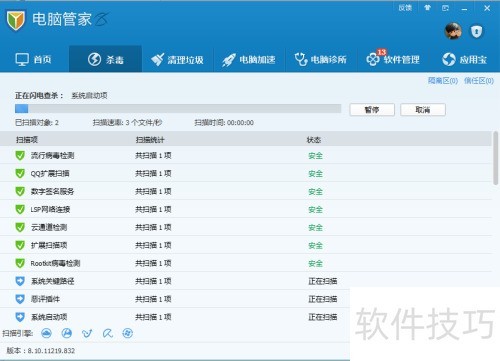Click the 正在扫描 status of 系统关键路径
This screenshot has width=500, height=361.
(x=323, y=281)
